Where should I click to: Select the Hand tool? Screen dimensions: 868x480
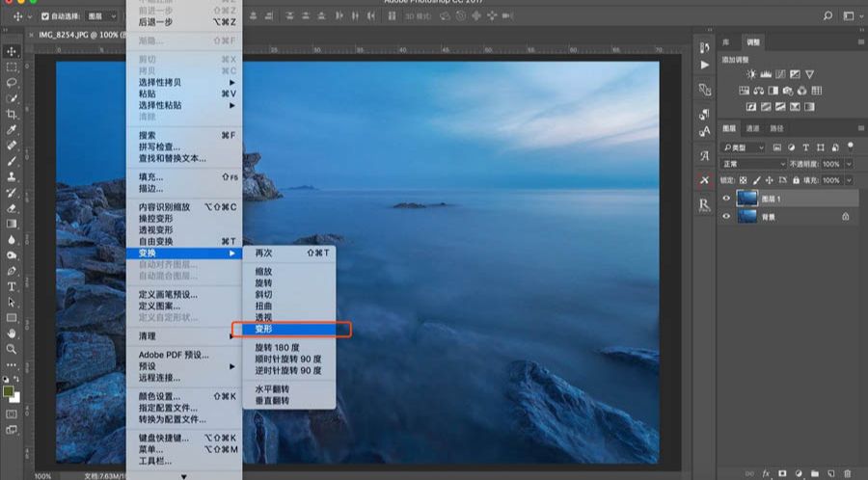click(11, 333)
